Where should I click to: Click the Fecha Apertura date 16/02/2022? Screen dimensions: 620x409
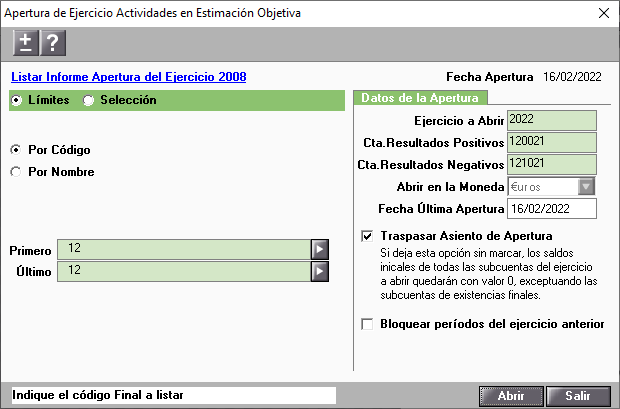(572, 77)
